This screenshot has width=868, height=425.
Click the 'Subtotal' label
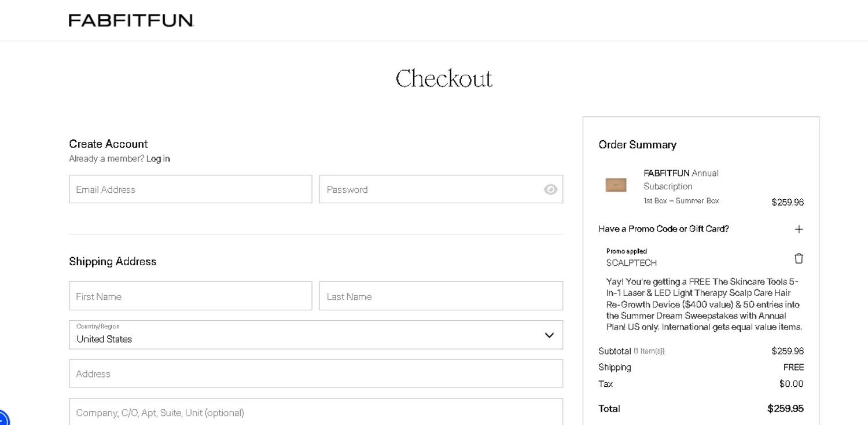click(x=615, y=351)
